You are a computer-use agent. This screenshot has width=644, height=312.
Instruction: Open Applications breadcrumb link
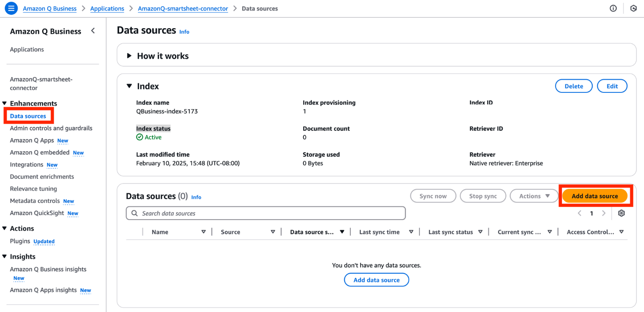(107, 8)
